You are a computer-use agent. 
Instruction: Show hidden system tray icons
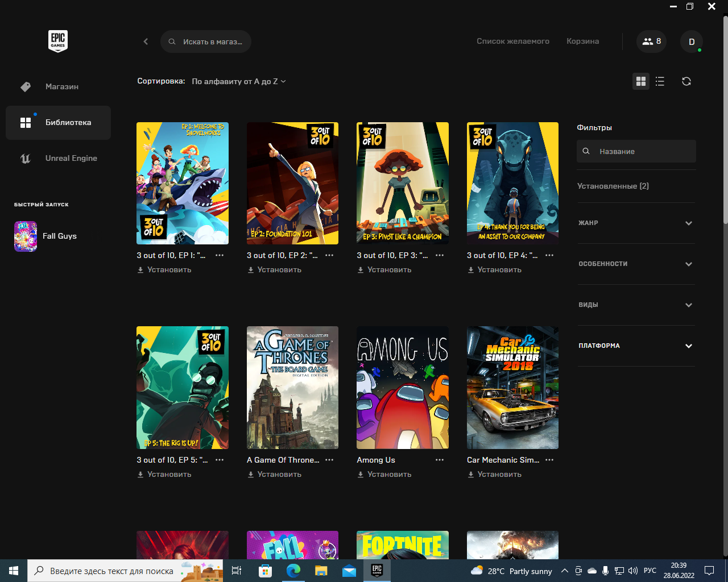tap(564, 571)
